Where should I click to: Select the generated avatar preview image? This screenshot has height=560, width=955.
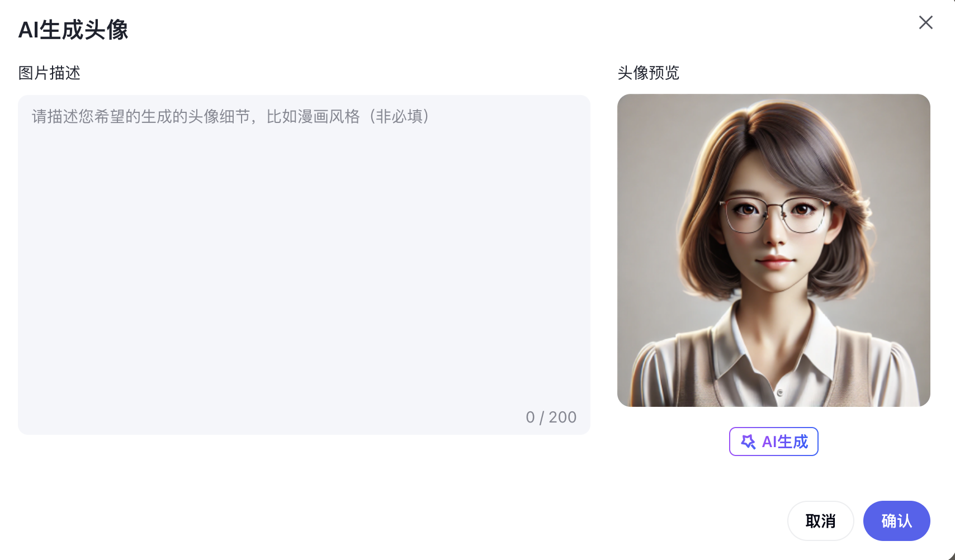(774, 250)
